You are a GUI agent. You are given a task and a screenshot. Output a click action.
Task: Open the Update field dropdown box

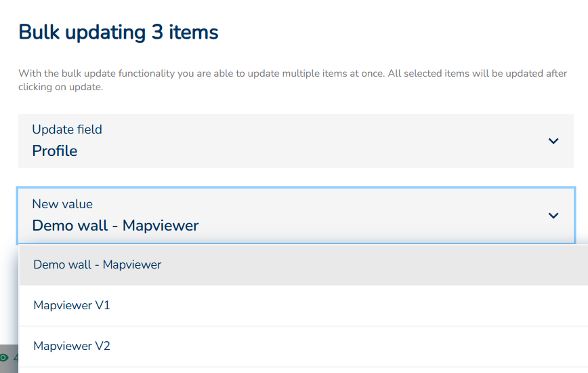point(295,141)
